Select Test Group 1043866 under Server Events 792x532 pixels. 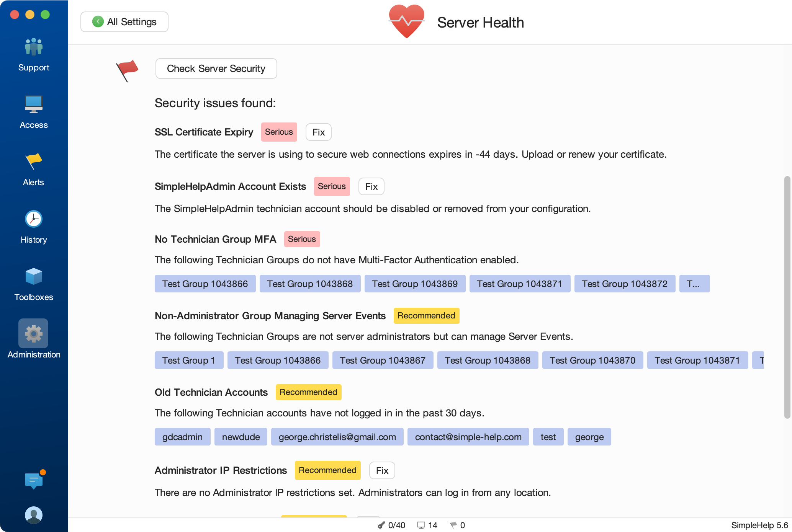tap(278, 360)
